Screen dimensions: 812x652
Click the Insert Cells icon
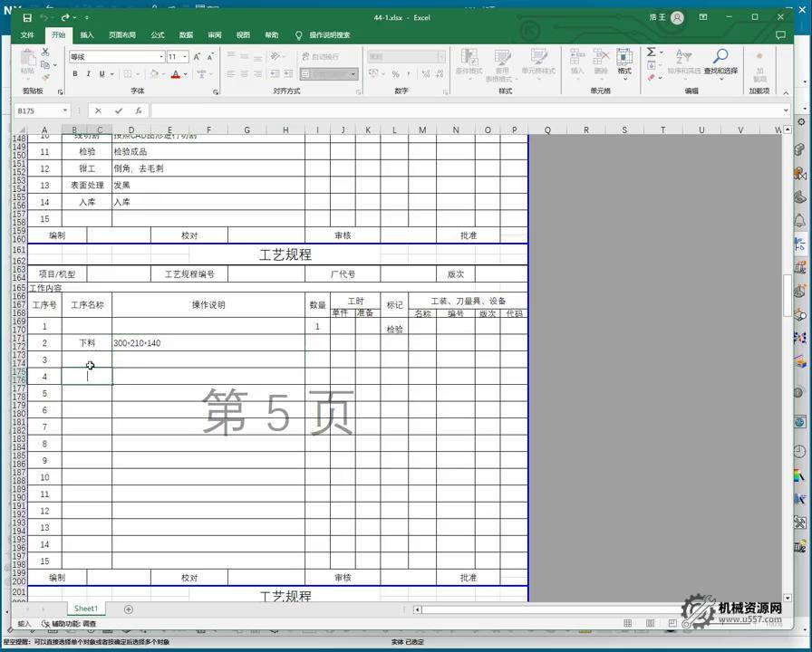click(575, 59)
